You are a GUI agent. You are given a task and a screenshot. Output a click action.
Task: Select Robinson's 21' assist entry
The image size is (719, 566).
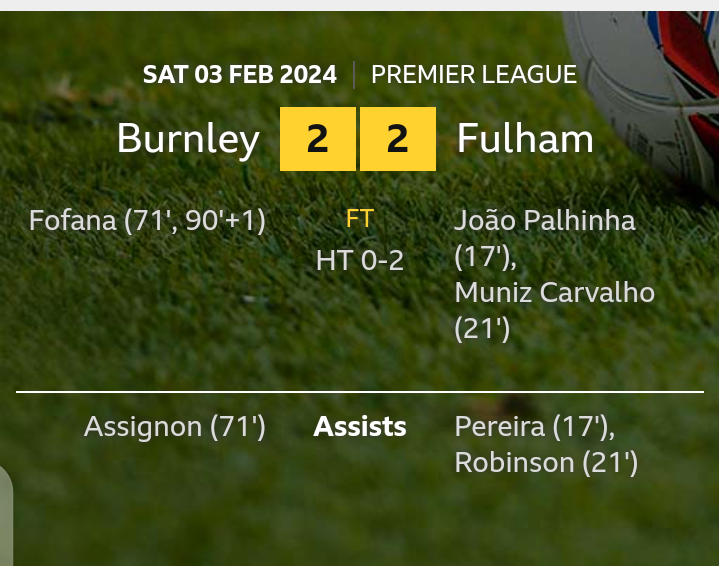point(546,463)
